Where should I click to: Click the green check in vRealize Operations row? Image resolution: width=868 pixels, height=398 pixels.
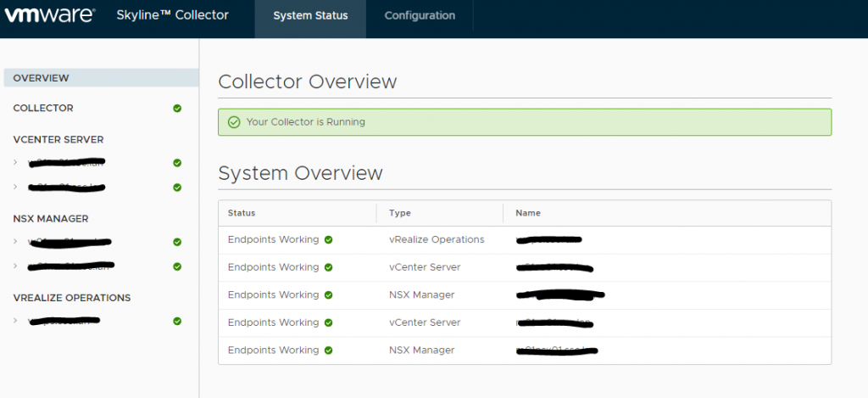(328, 240)
